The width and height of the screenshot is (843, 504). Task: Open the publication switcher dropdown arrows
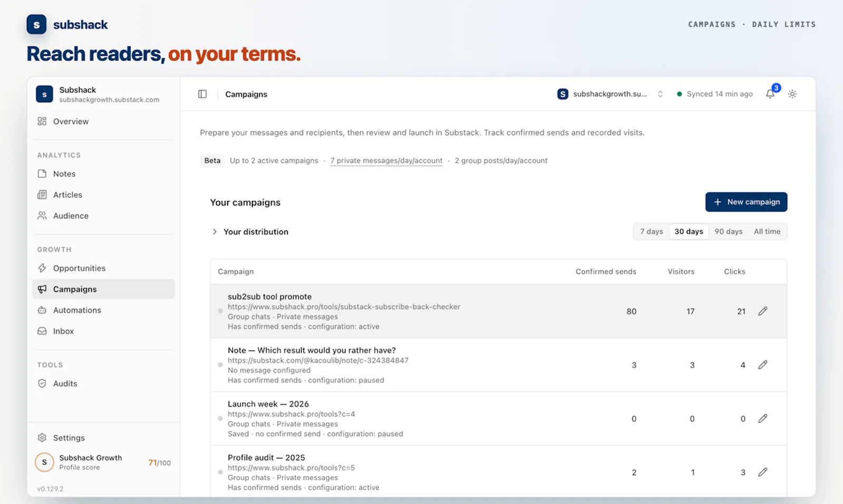[x=660, y=94]
